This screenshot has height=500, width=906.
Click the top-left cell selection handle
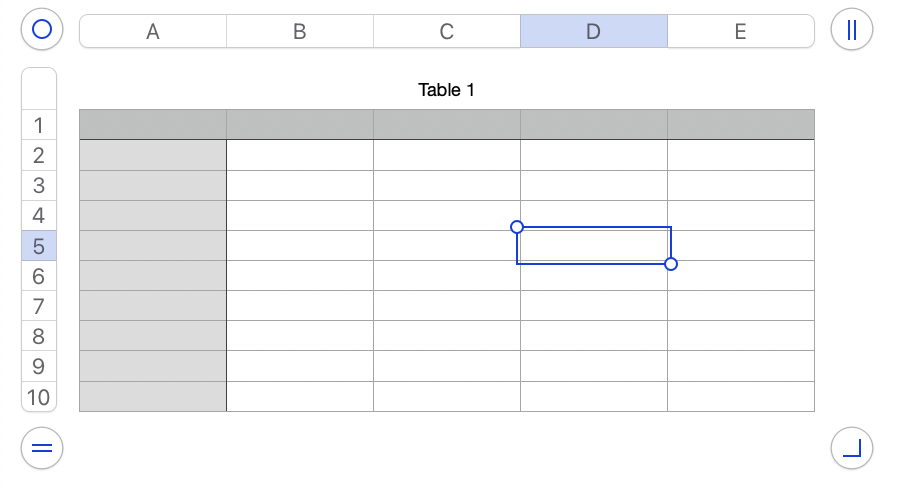(x=517, y=227)
